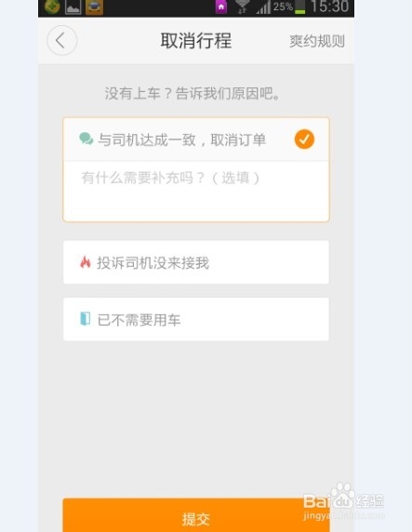Tap the Wi-Fi data transfer icon
Screen dimensions: 412x532
(242, 7)
